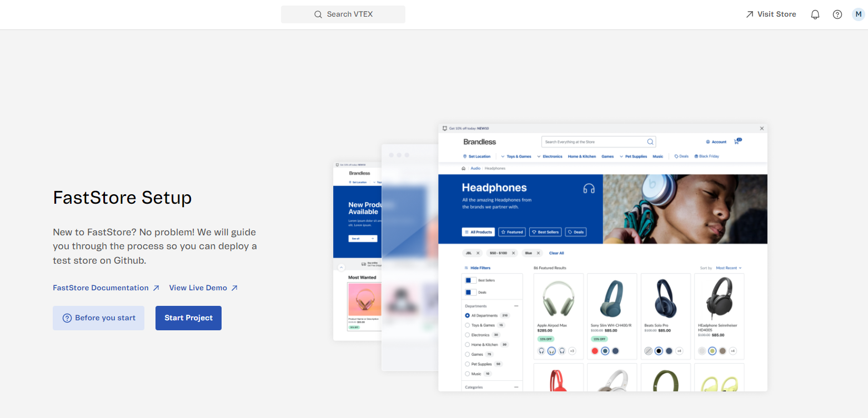
Task: Remove the Blue filter chip
Action: point(538,253)
